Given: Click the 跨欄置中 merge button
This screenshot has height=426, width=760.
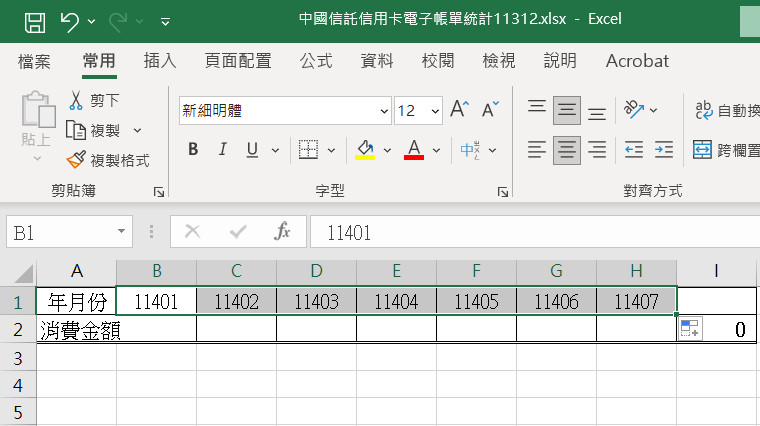Looking at the screenshot, I should pos(726,150).
